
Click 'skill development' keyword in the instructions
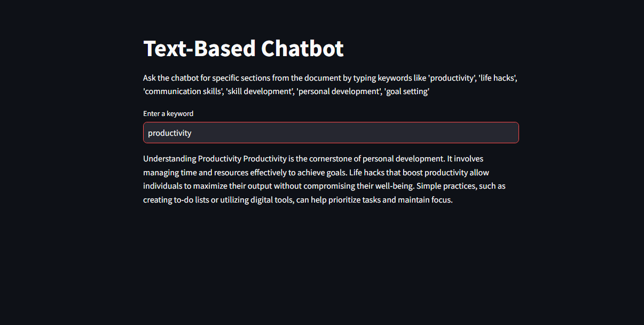pos(259,91)
